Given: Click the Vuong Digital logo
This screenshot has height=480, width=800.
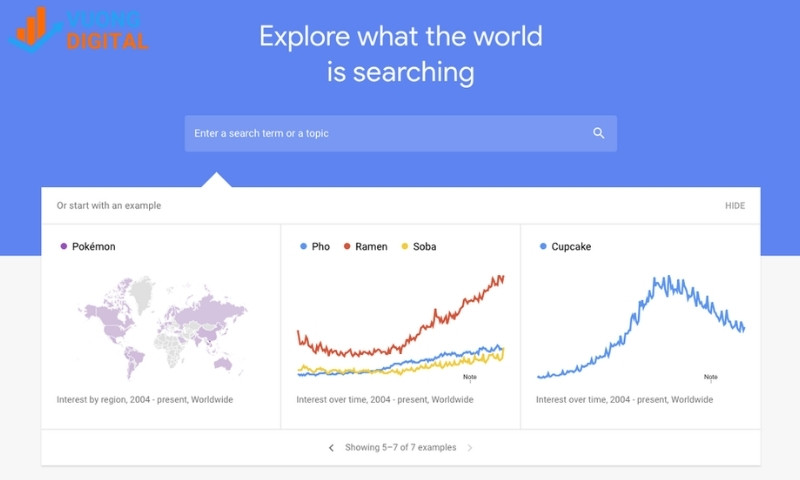Looking at the screenshot, I should click(78, 29).
